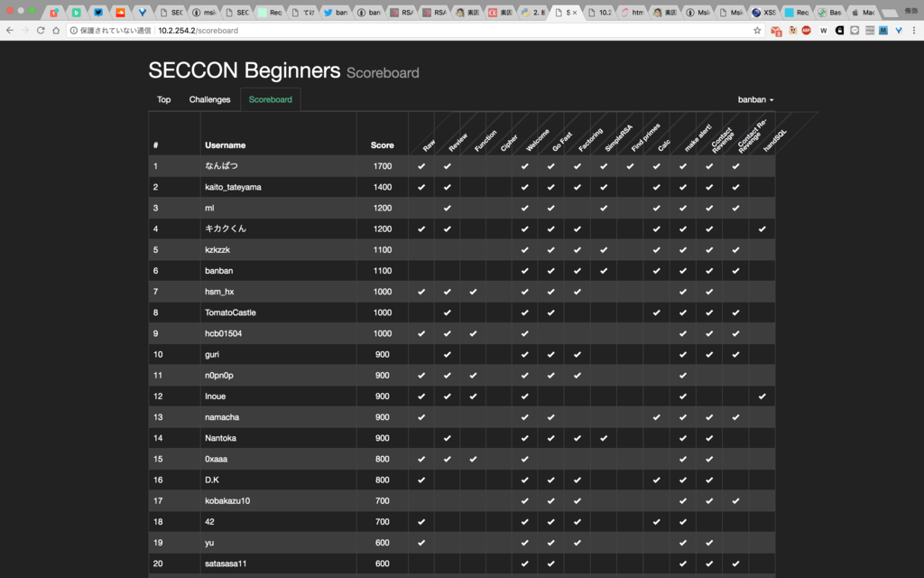The width and height of the screenshot is (924, 578).
Task: Open the Adblock Plus (ABP) extension
Action: [x=806, y=30]
